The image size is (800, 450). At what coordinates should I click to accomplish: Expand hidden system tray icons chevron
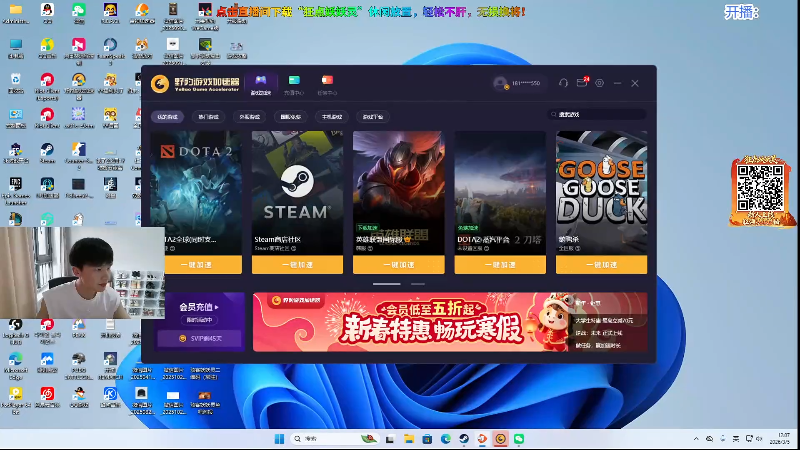pyautogui.click(x=696, y=439)
